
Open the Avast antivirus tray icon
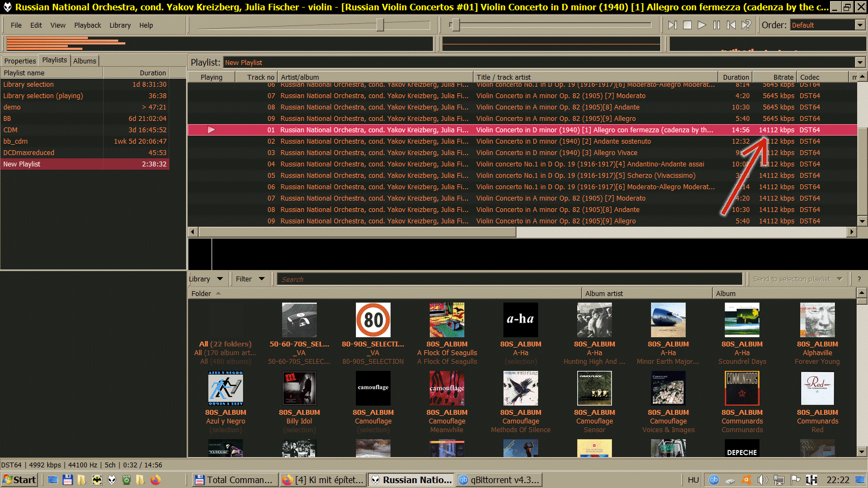point(746,480)
